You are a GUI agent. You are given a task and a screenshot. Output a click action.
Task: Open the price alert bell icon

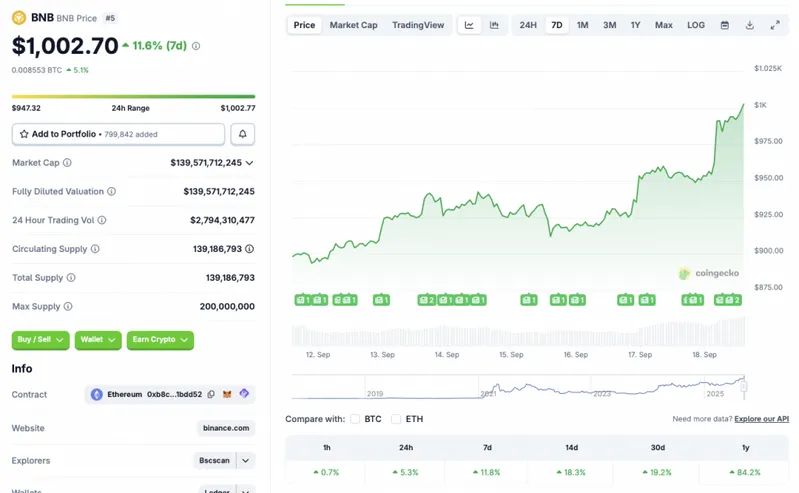243,134
